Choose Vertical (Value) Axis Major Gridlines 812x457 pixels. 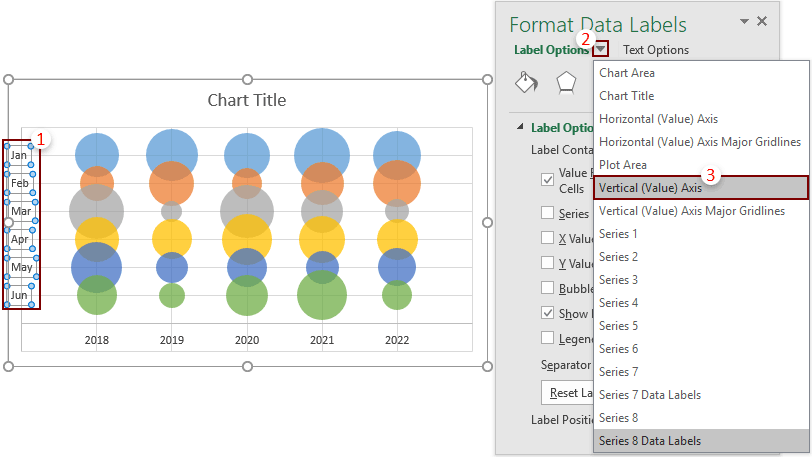[701, 211]
